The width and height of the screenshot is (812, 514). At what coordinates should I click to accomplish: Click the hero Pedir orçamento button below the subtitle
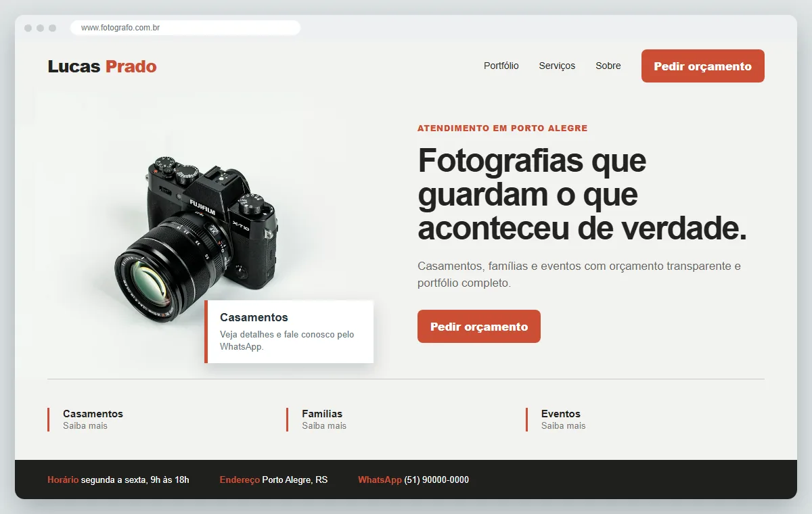(x=479, y=327)
